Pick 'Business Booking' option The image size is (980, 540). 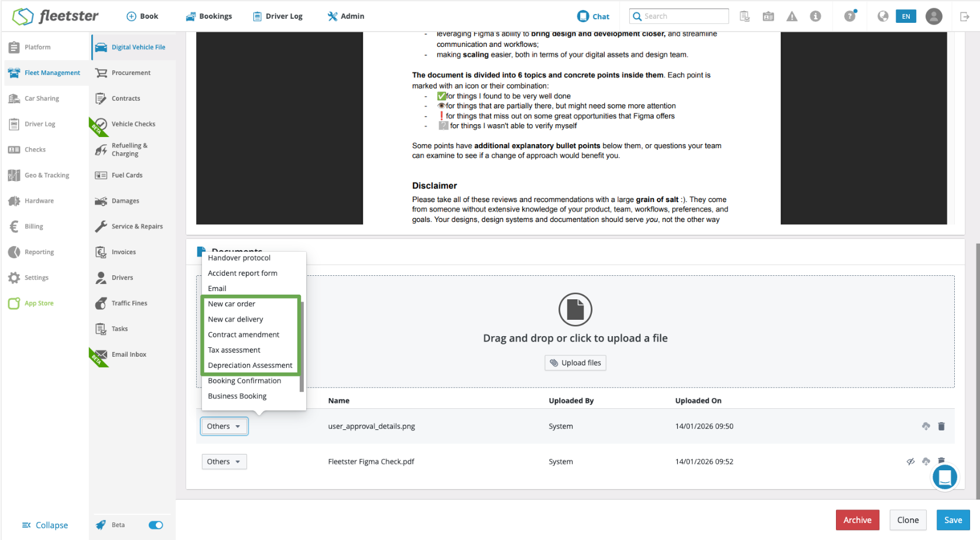(x=237, y=396)
